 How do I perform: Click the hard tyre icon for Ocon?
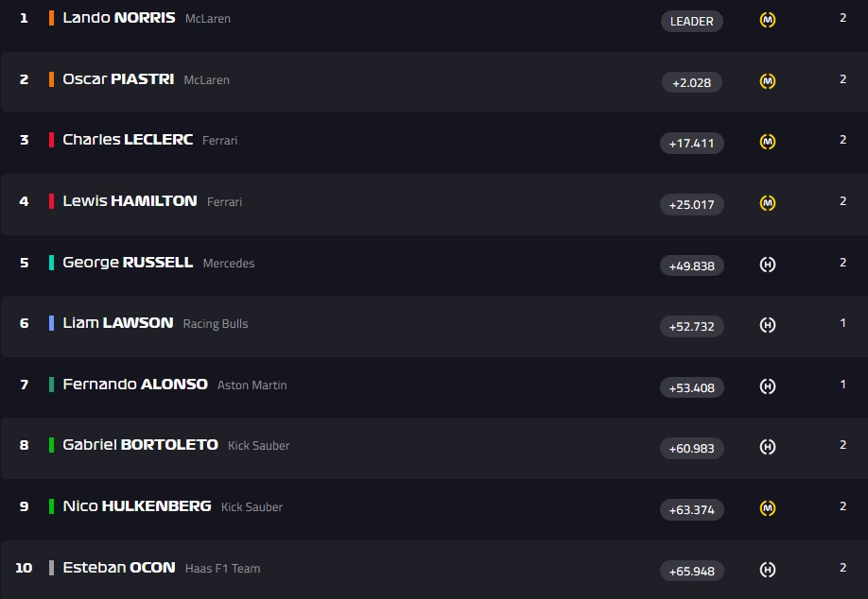coord(768,570)
